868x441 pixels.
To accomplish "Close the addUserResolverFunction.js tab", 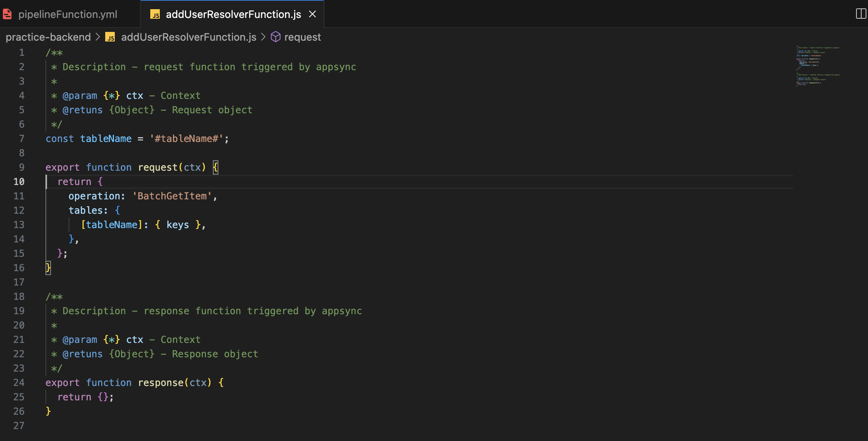I will 312,14.
